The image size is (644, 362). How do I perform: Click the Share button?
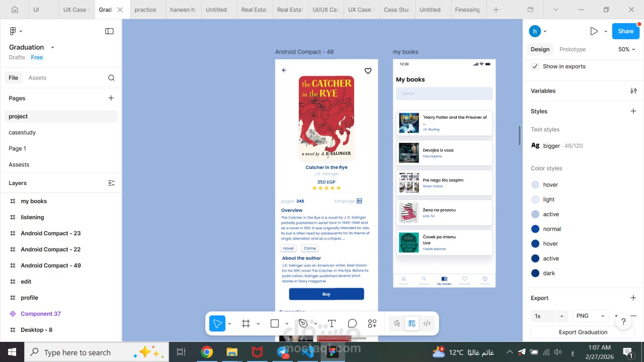click(626, 31)
